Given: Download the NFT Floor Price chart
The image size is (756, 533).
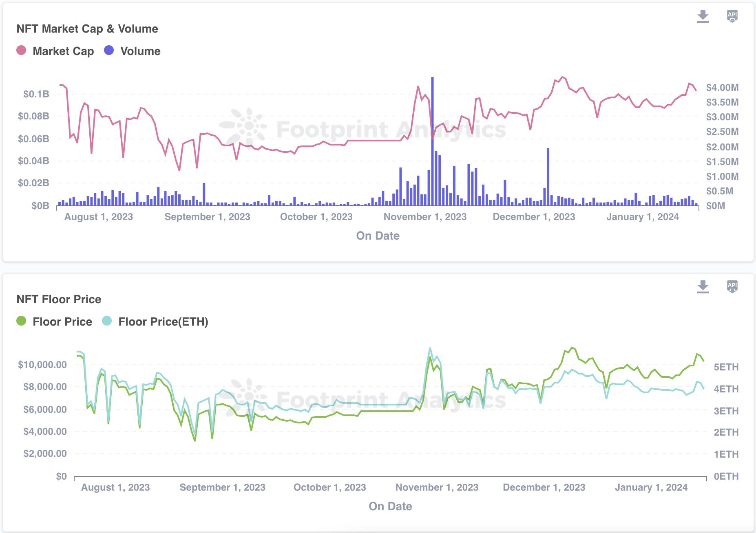Looking at the screenshot, I should coord(703,286).
